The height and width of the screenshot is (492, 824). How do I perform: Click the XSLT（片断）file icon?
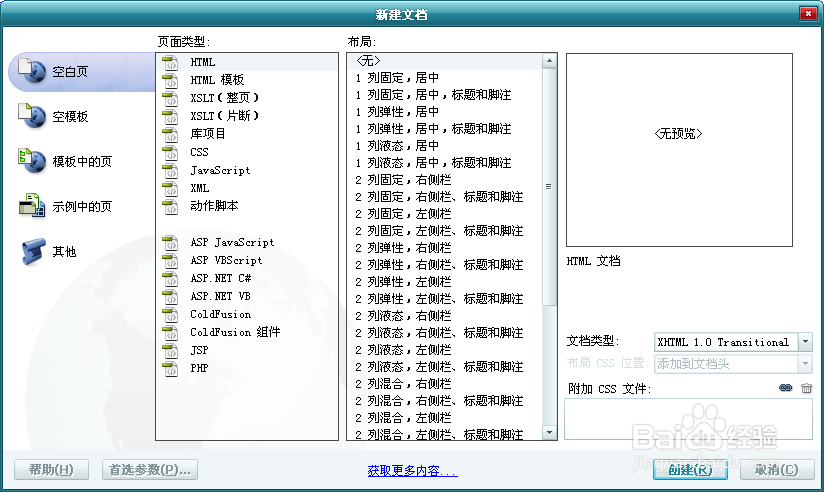(x=170, y=116)
